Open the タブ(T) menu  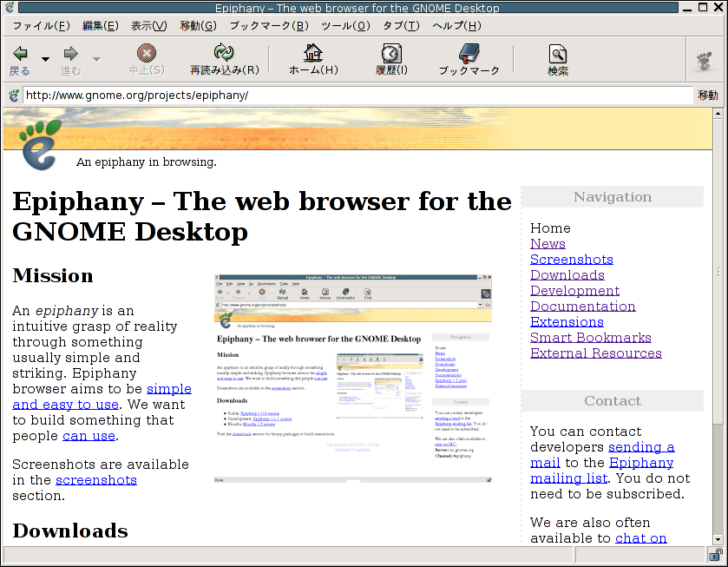point(401,26)
